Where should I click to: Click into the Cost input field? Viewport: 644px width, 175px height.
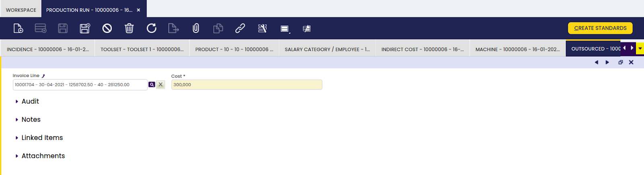click(x=247, y=85)
